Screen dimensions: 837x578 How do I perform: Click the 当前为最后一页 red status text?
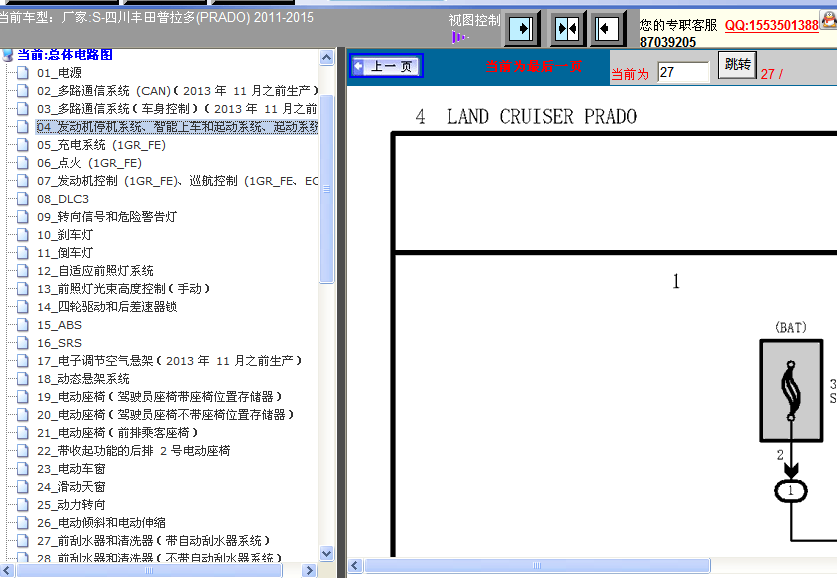pos(533,67)
